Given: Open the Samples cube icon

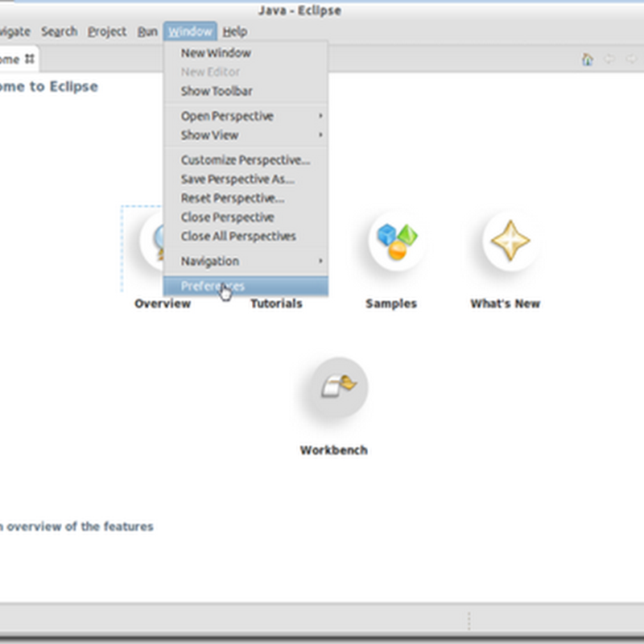Looking at the screenshot, I should click(397, 241).
